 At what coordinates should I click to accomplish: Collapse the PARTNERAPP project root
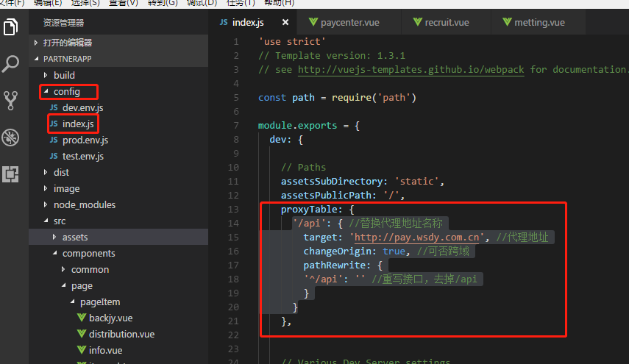pos(119,59)
